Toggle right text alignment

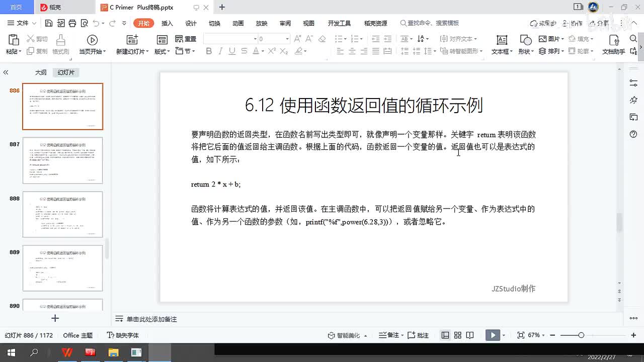point(364,51)
